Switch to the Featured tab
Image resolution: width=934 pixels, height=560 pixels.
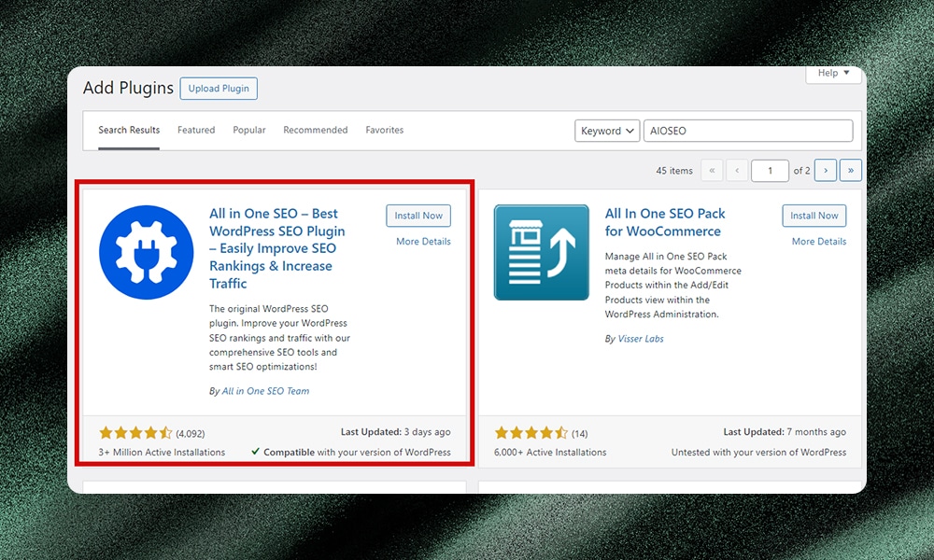(x=196, y=131)
